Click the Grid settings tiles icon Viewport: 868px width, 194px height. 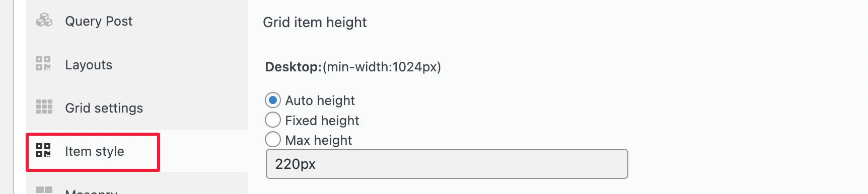(x=44, y=107)
